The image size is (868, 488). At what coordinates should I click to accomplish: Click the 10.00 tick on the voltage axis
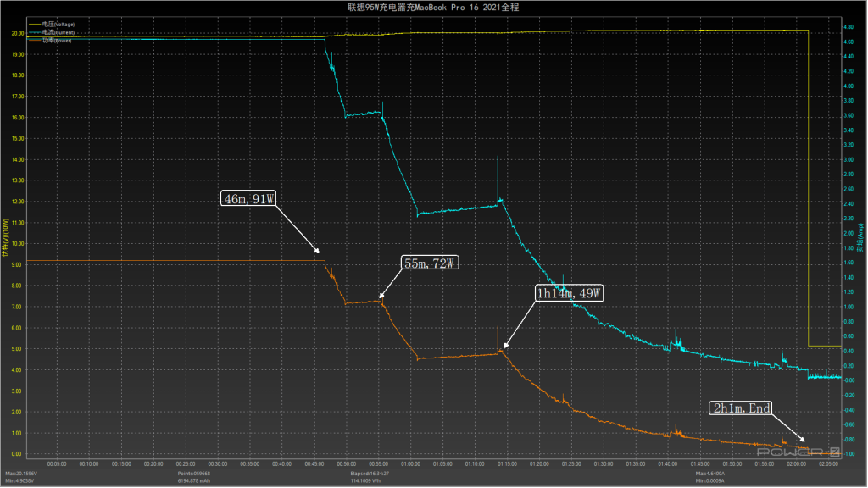click(18, 244)
